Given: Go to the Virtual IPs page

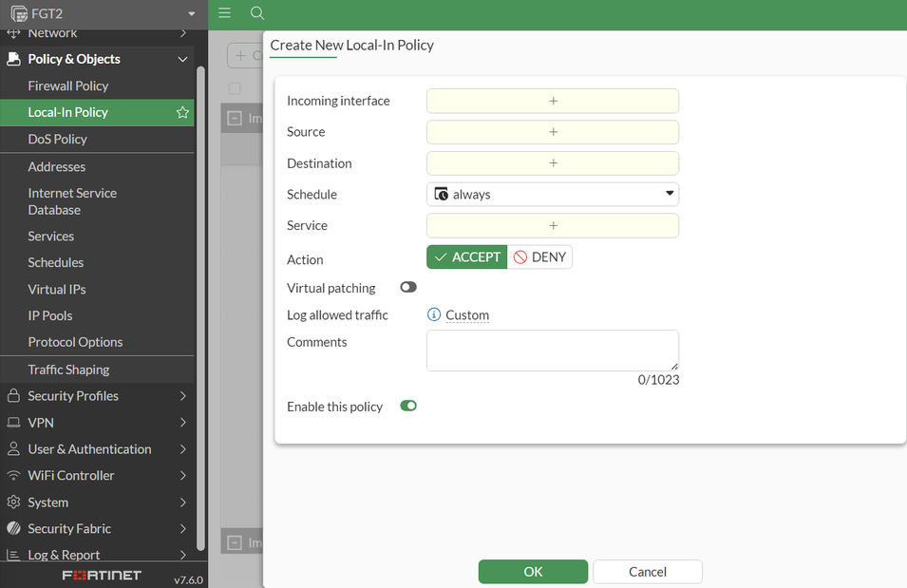Looking at the screenshot, I should 57,289.
